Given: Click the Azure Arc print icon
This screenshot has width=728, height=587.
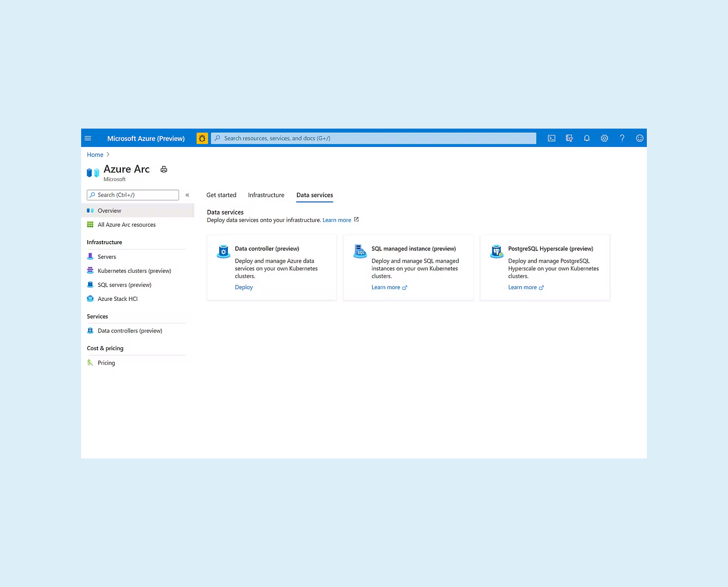Looking at the screenshot, I should pyautogui.click(x=164, y=169).
